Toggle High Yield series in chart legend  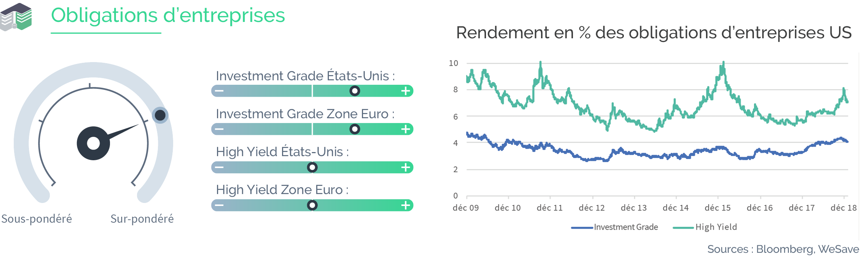click(x=705, y=227)
